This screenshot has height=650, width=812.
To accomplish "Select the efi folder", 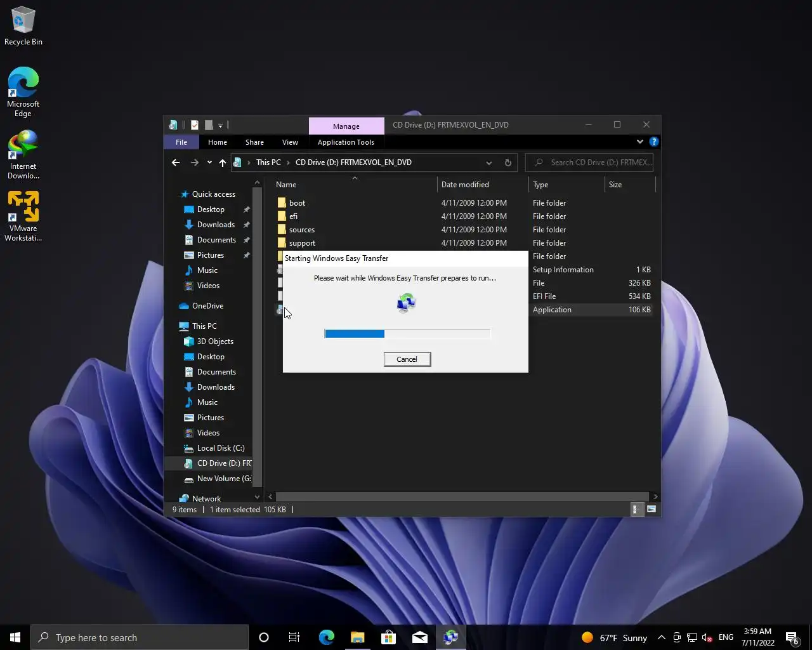I will pos(293,216).
